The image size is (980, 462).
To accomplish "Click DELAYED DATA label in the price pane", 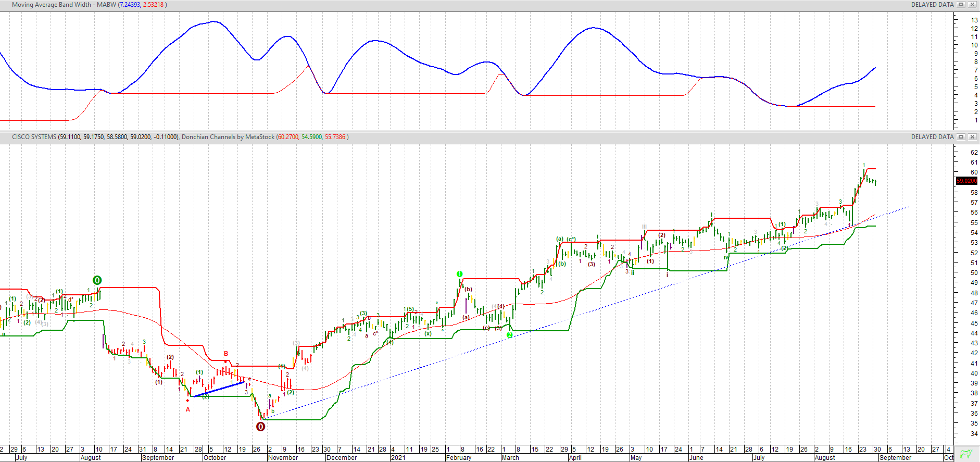I will click(x=932, y=137).
